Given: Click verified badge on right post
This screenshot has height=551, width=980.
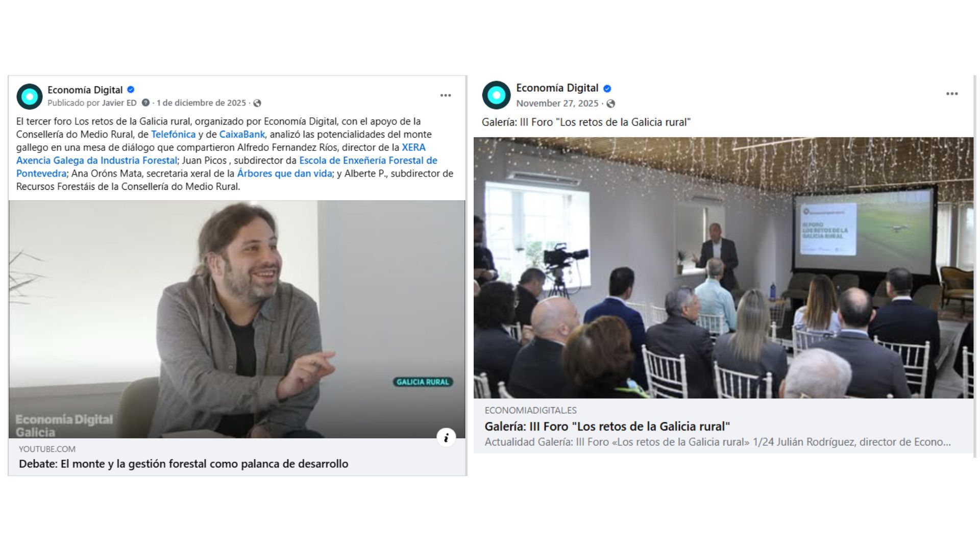Looking at the screenshot, I should coord(607,88).
